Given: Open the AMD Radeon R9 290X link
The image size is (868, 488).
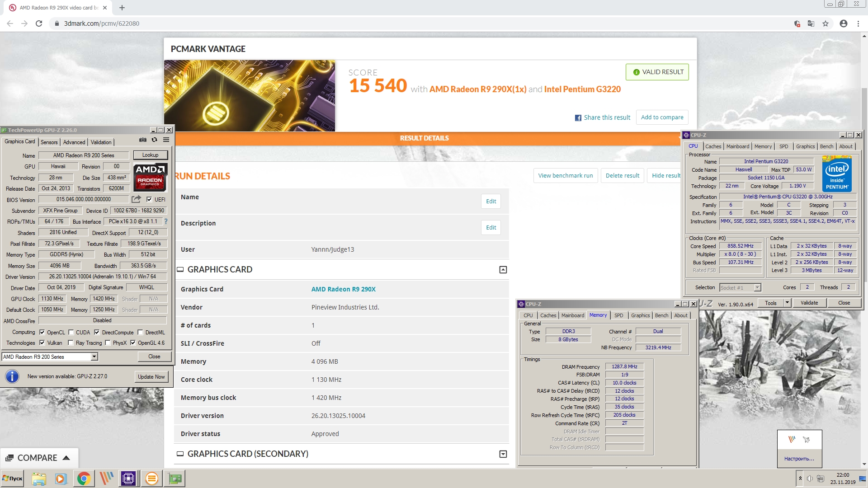Looking at the screenshot, I should pos(344,289).
